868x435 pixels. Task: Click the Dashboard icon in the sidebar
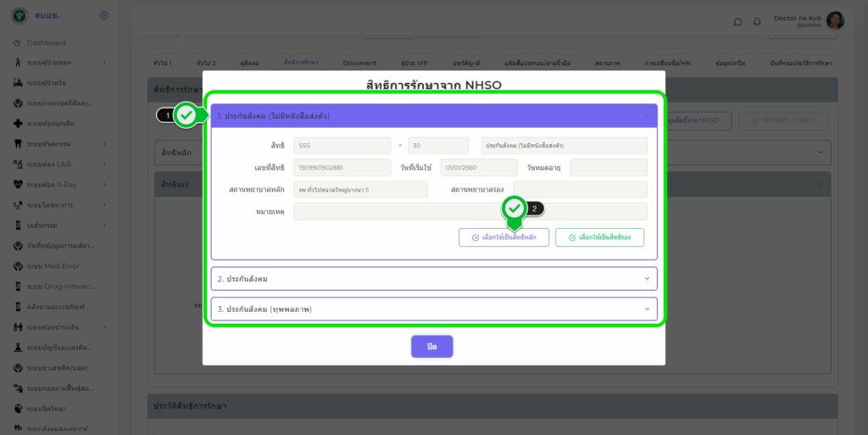pos(17,43)
